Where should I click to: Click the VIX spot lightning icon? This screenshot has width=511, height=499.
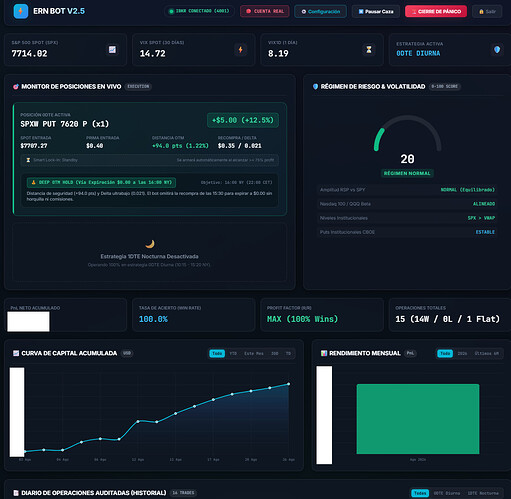(240, 50)
